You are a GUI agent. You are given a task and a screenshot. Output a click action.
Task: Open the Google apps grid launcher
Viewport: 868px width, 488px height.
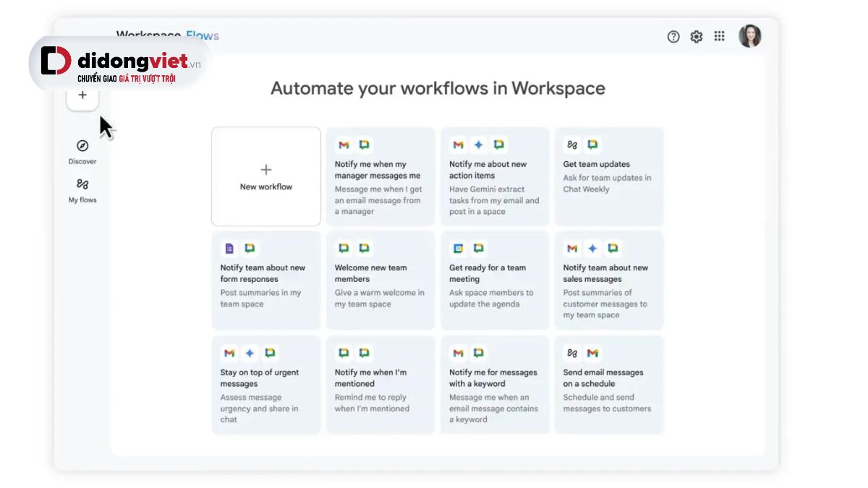[719, 36]
